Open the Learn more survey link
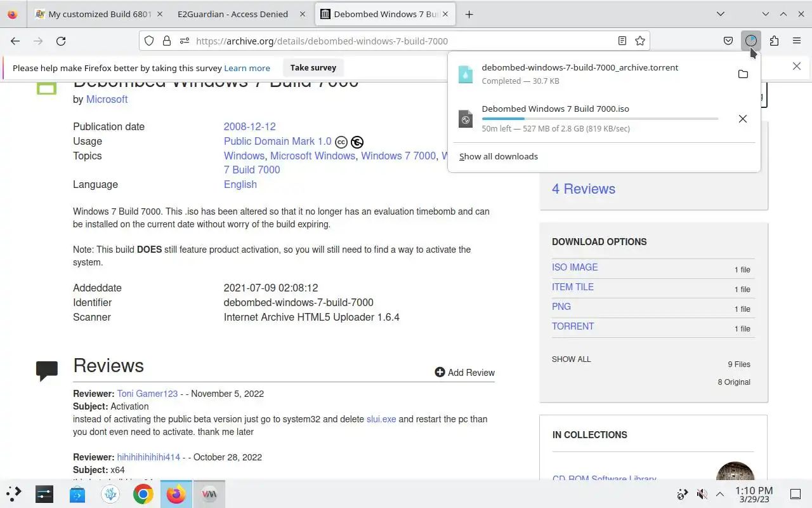The height and width of the screenshot is (508, 812). [x=247, y=68]
